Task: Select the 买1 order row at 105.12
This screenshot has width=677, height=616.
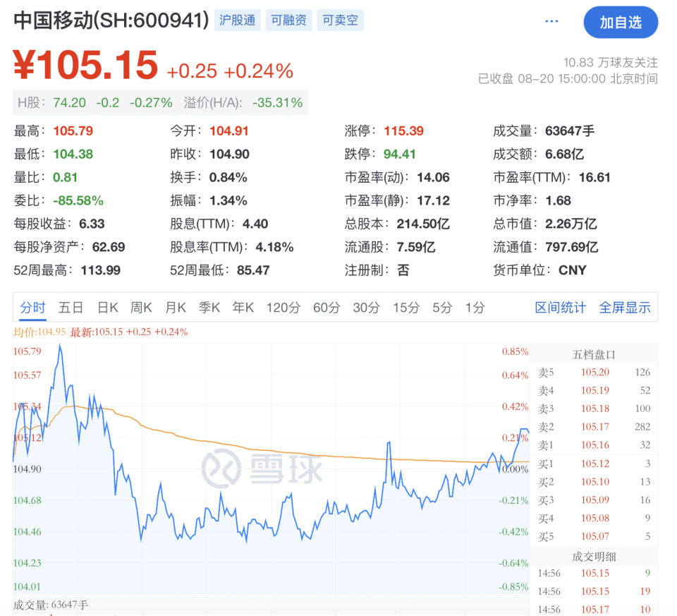Action: click(x=594, y=464)
